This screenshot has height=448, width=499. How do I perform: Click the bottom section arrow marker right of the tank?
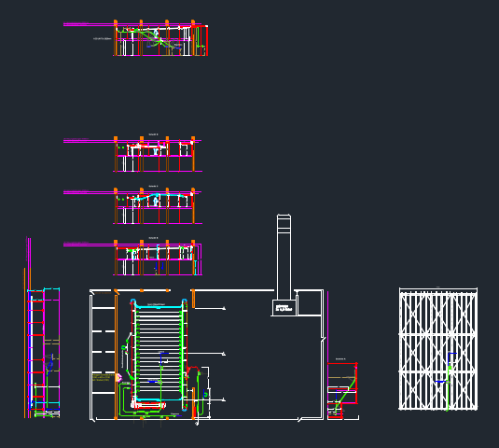[x=224, y=399]
